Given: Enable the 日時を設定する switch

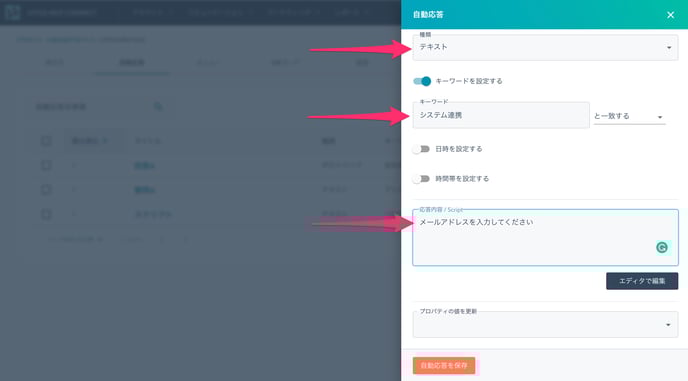Looking at the screenshot, I should [421, 149].
